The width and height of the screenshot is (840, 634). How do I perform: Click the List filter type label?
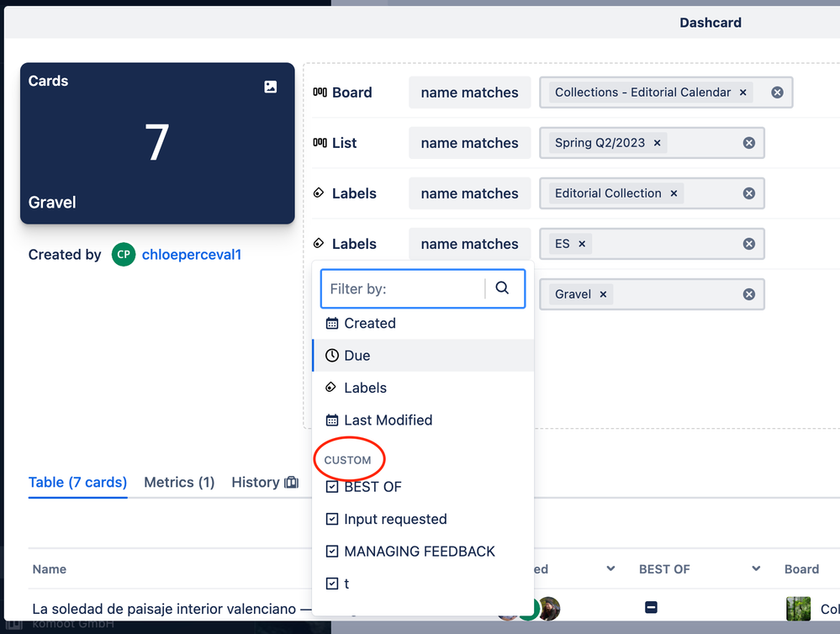335,143
